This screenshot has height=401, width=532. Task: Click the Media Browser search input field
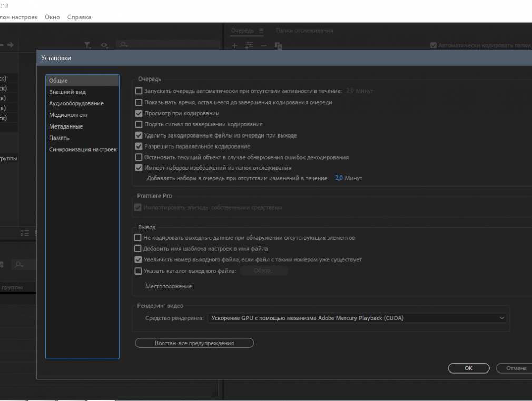(168, 45)
